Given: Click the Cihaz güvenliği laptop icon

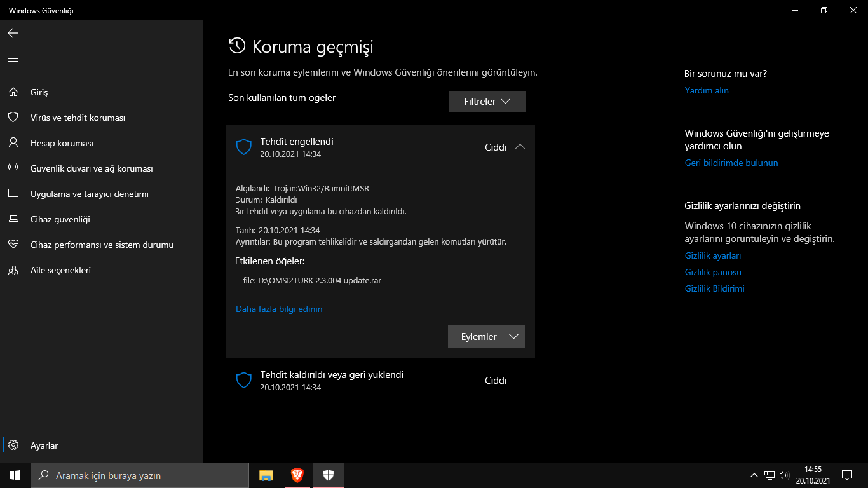Looking at the screenshot, I should 13,219.
